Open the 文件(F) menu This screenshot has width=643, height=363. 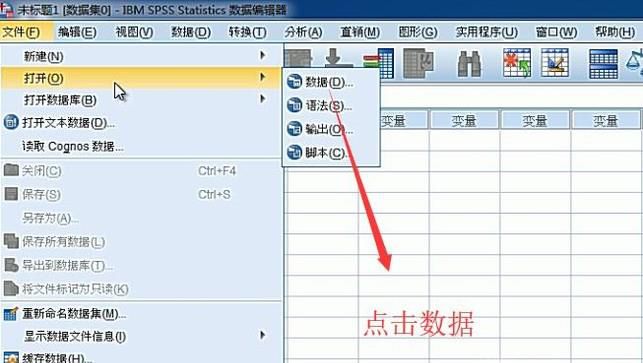21,32
